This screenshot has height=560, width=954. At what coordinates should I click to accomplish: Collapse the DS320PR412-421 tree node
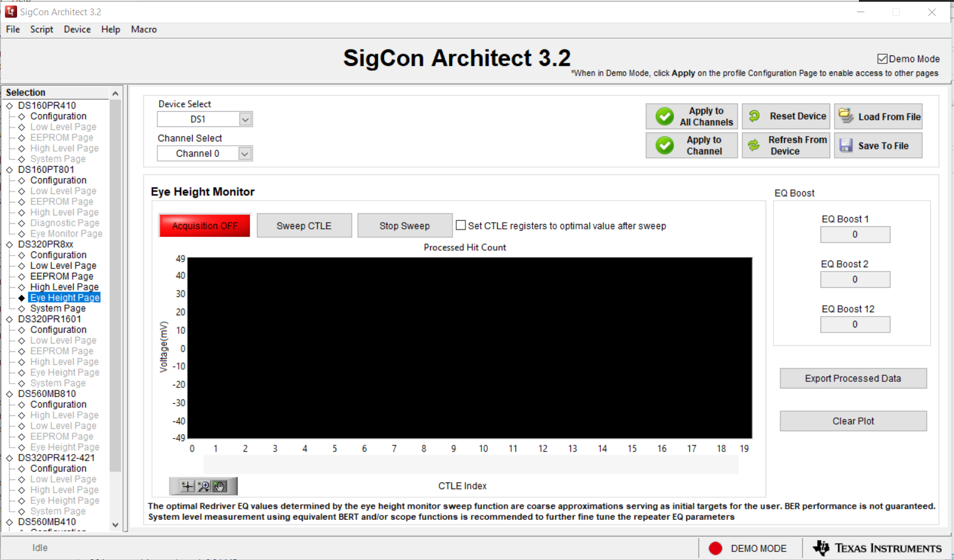coord(10,458)
